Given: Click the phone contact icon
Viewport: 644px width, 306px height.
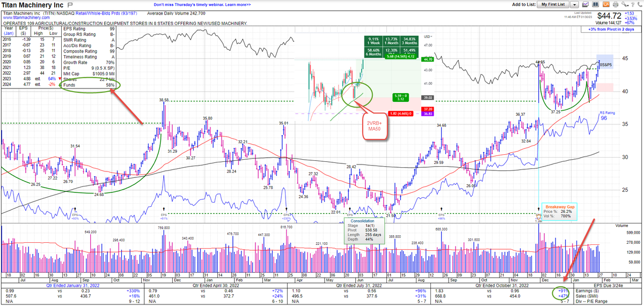Looking at the screenshot, I should (640, 4).
